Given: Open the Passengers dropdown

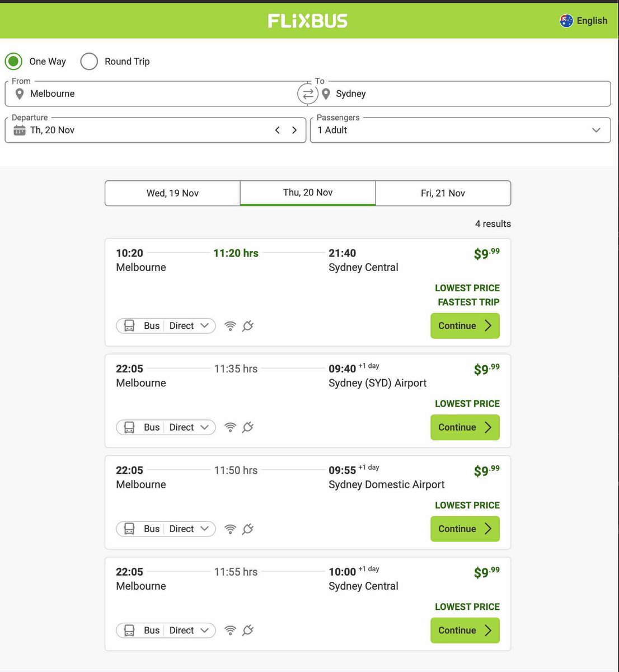Looking at the screenshot, I should pyautogui.click(x=460, y=130).
